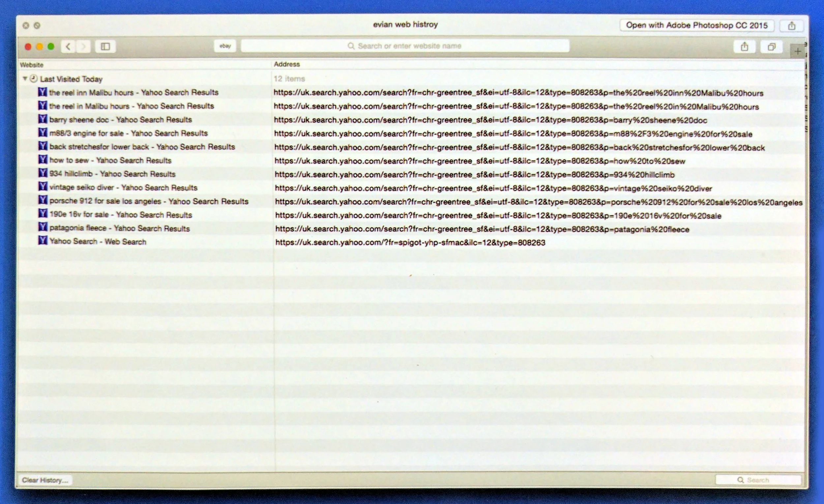Go forward with the right chevron button
Screen dimensions: 824x504
pyautogui.click(x=84, y=46)
